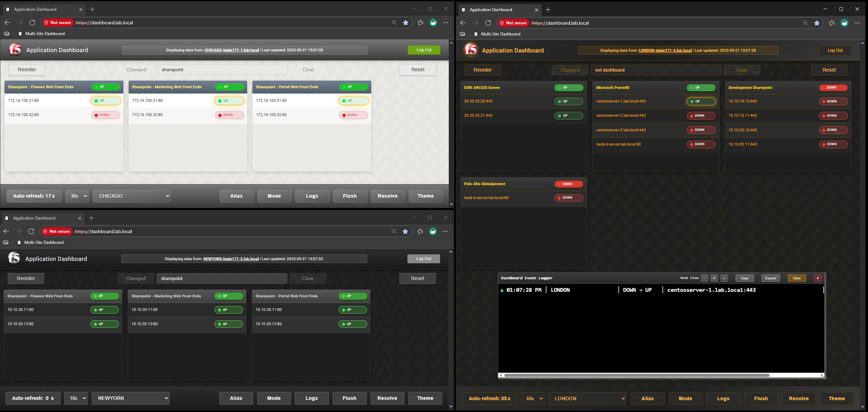Reload the page in New York browser window
This screenshot has height=412, width=868.
point(31,231)
